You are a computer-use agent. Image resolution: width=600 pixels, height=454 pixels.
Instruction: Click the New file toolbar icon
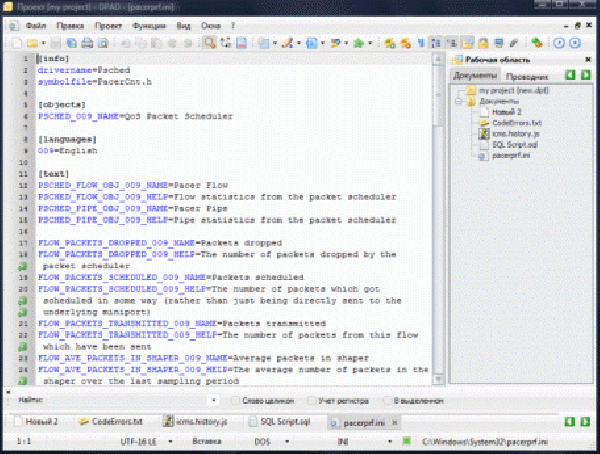click(x=16, y=43)
